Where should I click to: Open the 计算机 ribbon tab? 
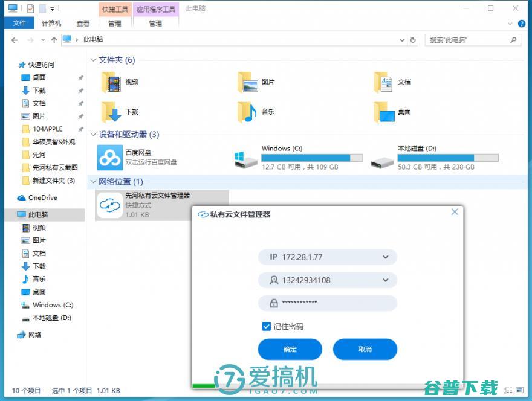pos(51,24)
